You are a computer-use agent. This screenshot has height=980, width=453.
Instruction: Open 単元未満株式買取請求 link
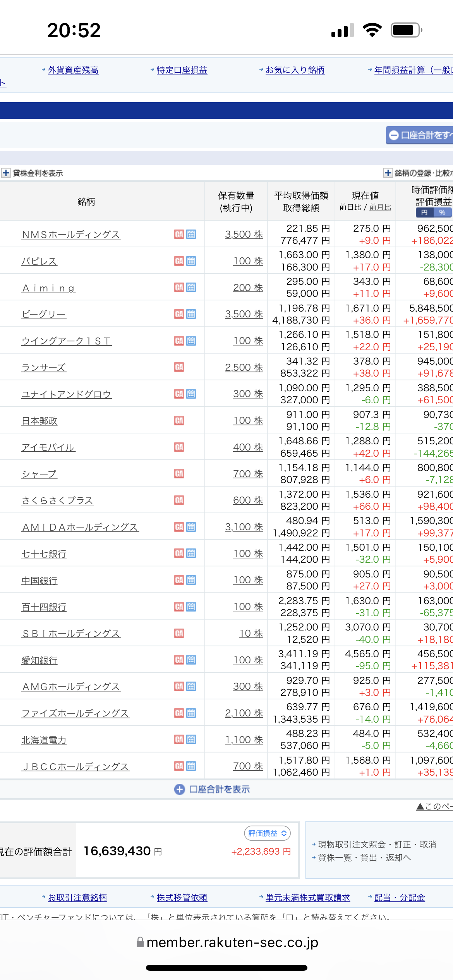(x=308, y=898)
